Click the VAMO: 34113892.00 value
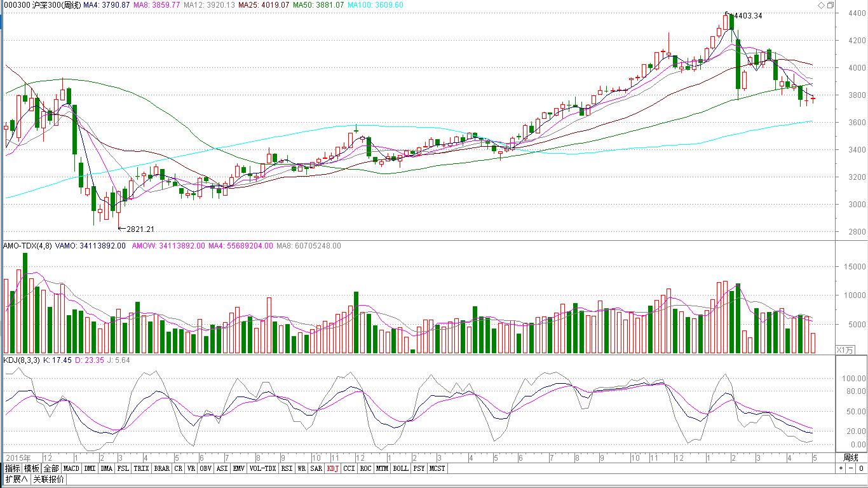This screenshot has height=488, width=868. pyautogui.click(x=90, y=246)
